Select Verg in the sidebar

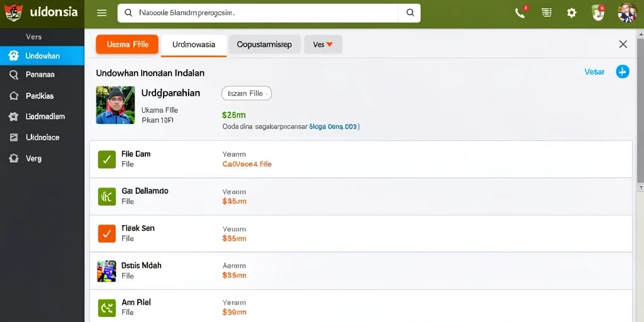[42, 158]
